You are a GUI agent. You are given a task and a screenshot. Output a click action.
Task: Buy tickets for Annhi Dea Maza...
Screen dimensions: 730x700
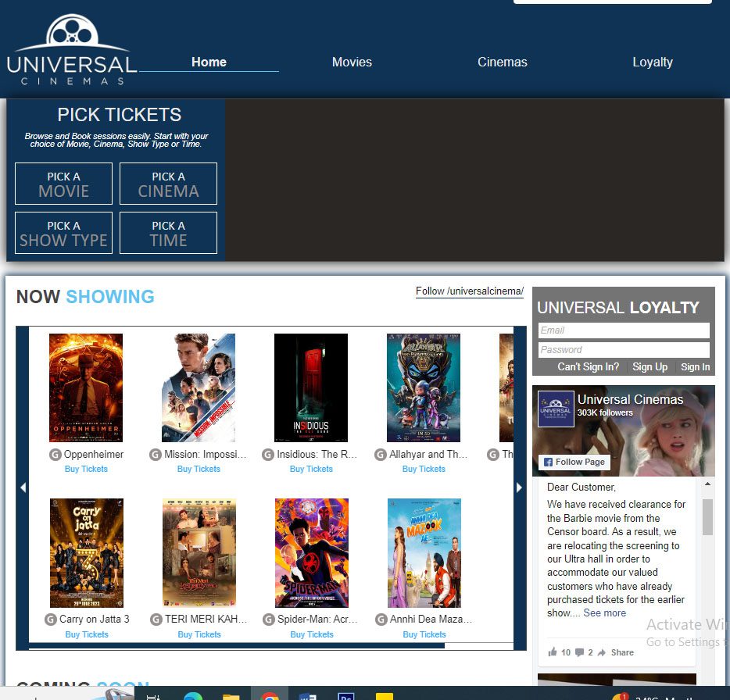point(424,635)
